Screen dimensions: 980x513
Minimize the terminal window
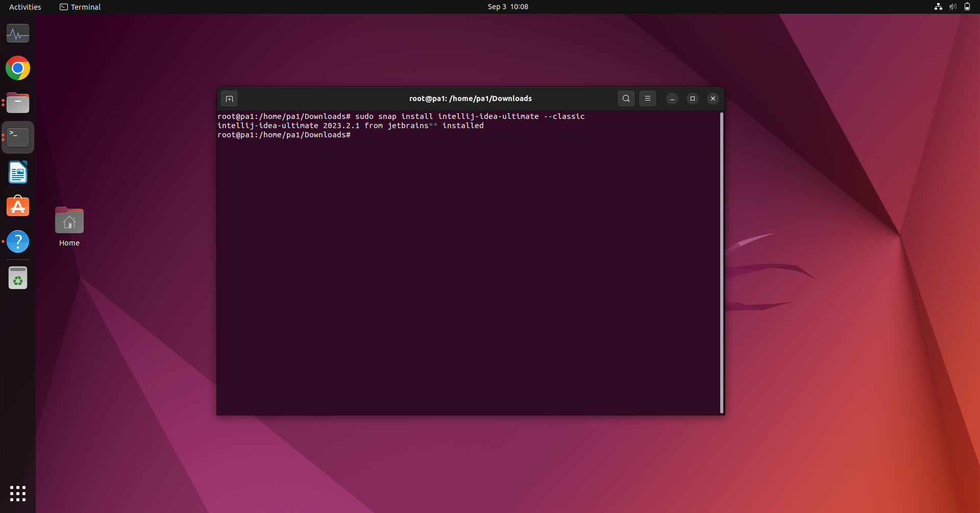pyautogui.click(x=672, y=99)
